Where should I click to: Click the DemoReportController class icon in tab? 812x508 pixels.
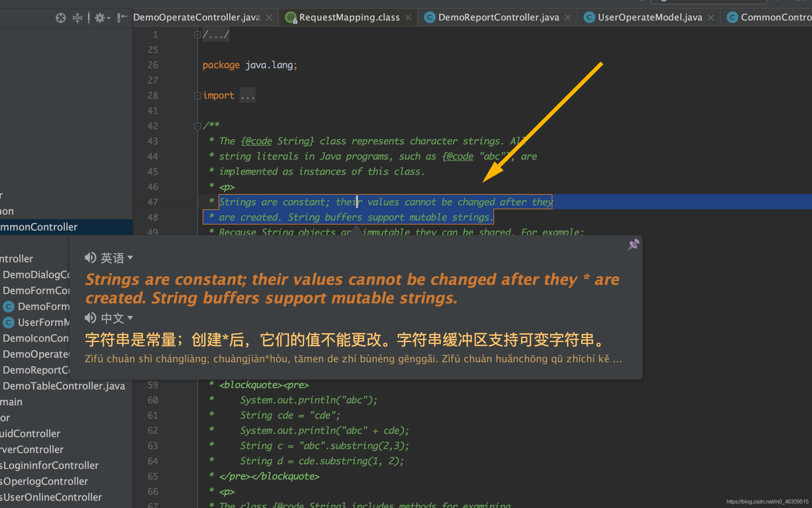click(430, 17)
